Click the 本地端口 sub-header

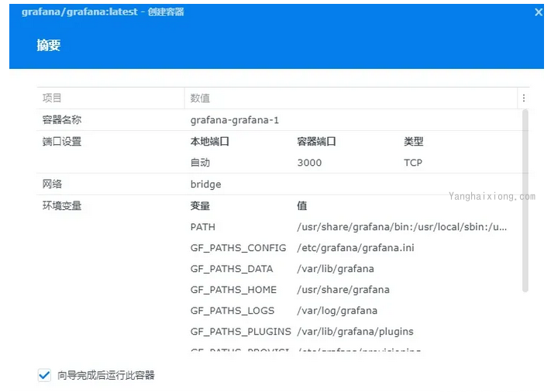click(210, 142)
